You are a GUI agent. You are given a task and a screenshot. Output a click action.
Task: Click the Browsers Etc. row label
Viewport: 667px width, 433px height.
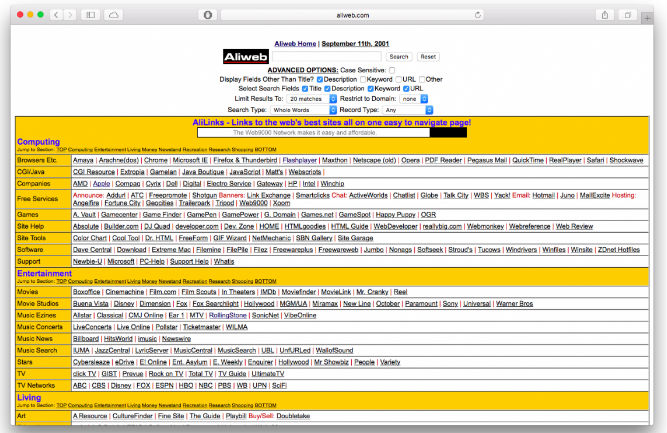pos(37,160)
